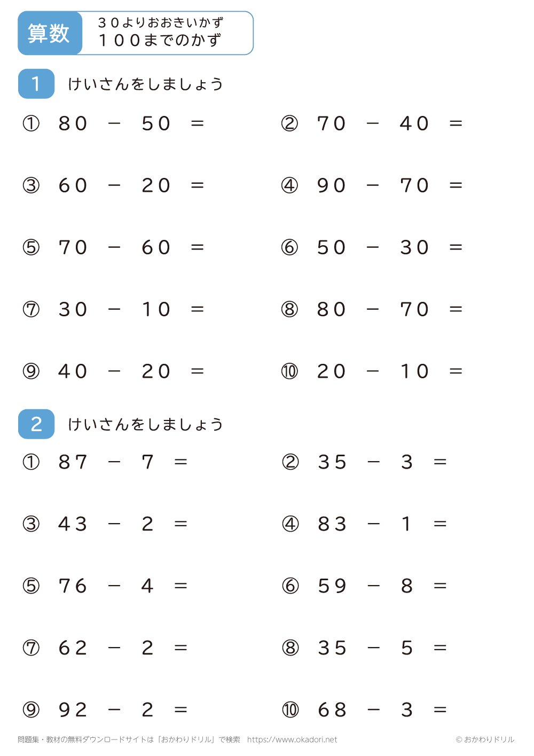Screen dimensions: 534x756
Task: Click circled number ⑦ beside 30 − 10
Action: [x=31, y=309]
